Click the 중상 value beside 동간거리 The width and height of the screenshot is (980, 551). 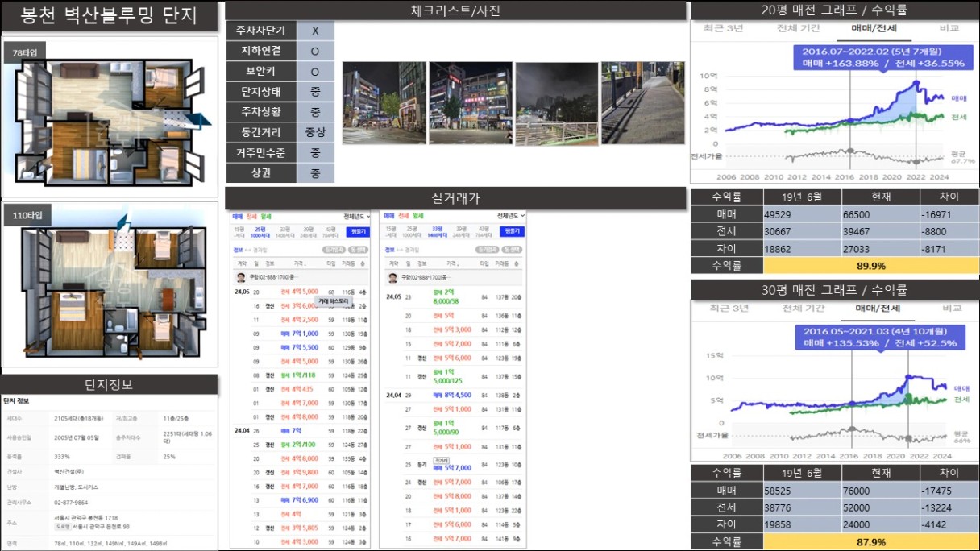(x=315, y=132)
